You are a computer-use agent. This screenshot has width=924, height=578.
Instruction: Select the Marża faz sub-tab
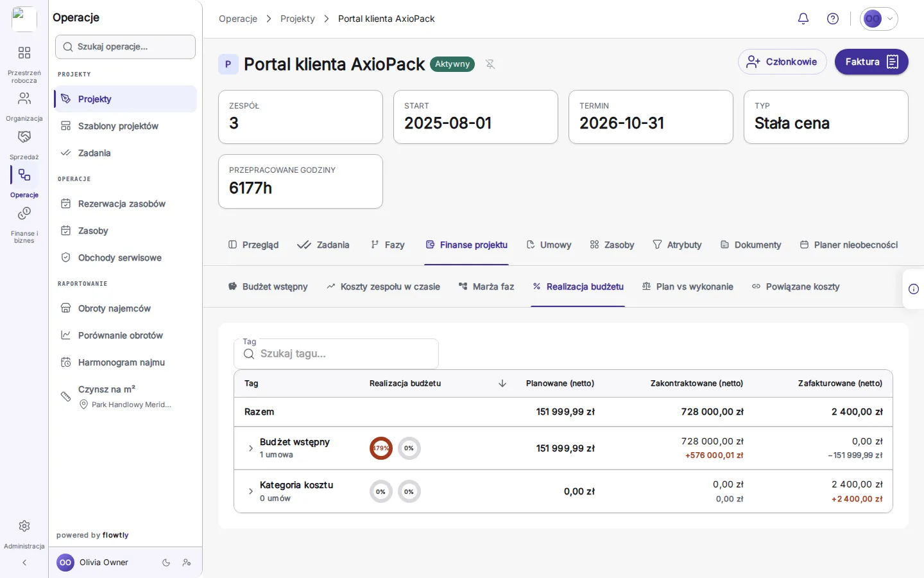486,286
